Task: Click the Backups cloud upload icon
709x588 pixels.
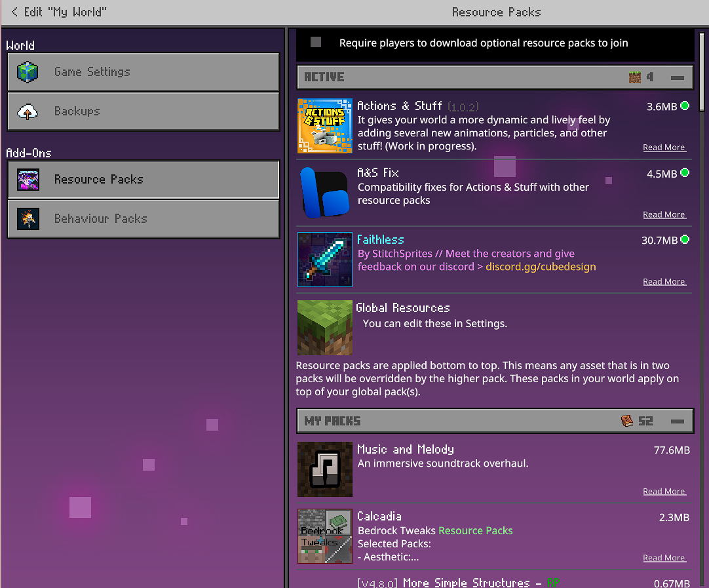Action: point(28,111)
